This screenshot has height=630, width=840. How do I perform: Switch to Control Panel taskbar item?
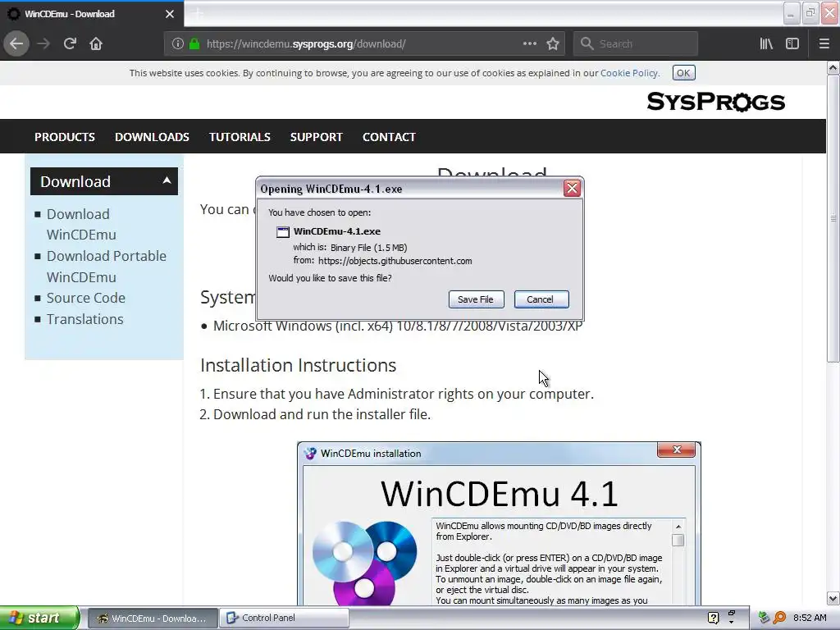pyautogui.click(x=285, y=619)
